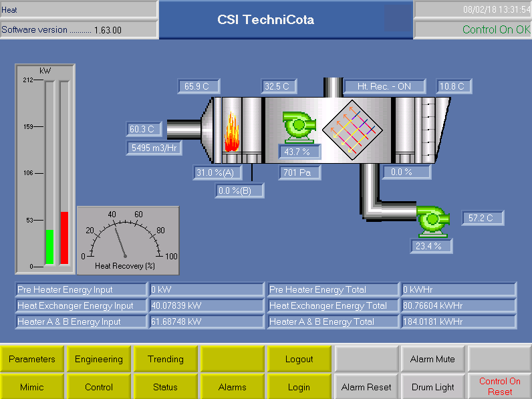Click the 80.76604 kWHr value
This screenshot has height=399, width=532.
pyautogui.click(x=458, y=305)
